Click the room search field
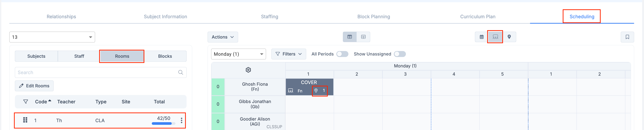The image size is (644, 130). (x=100, y=72)
